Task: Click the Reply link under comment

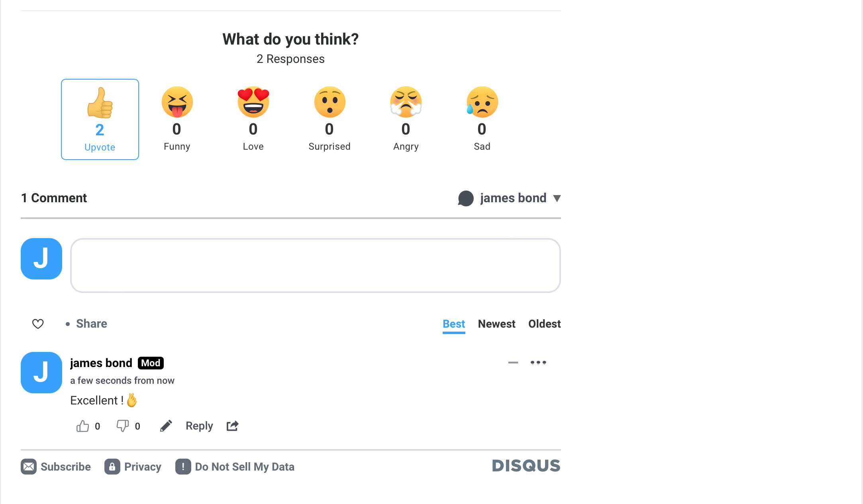Action: [199, 426]
